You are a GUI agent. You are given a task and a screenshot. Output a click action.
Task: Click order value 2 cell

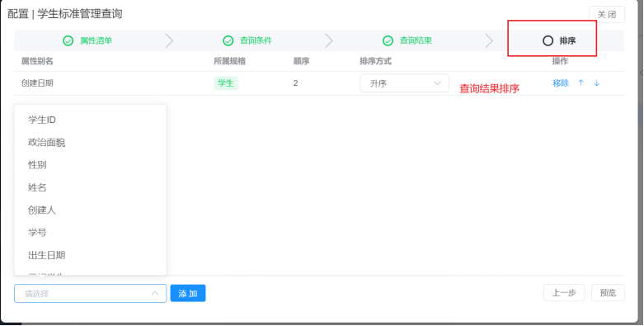click(296, 83)
